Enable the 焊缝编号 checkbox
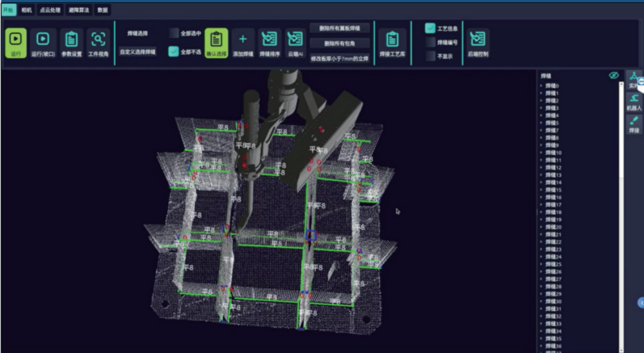The width and height of the screenshot is (644, 353). [x=430, y=42]
